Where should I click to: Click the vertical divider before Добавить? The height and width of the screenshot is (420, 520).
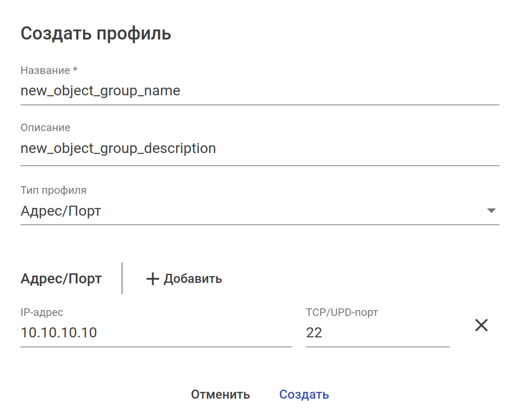[x=122, y=278]
